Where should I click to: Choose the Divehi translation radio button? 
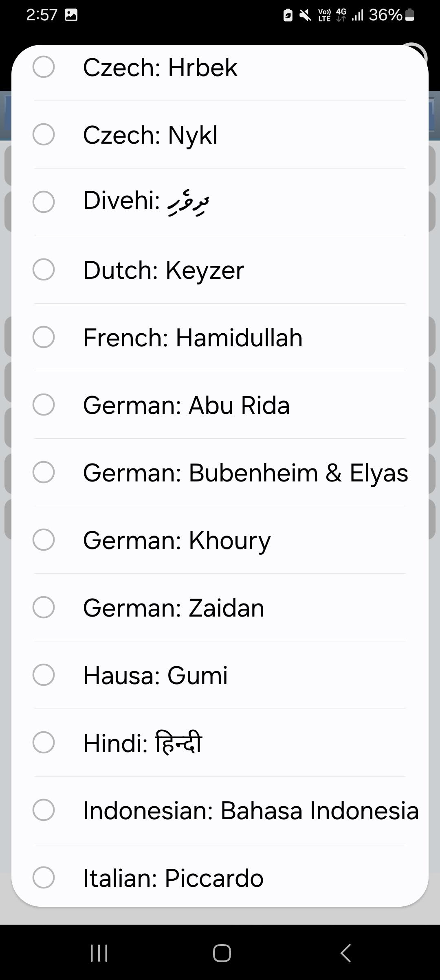44,202
